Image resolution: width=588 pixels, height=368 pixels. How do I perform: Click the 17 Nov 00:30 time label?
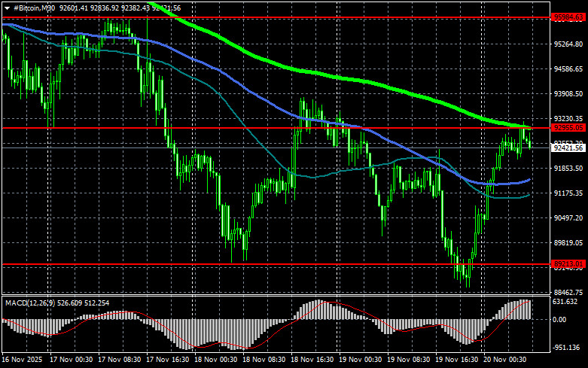(x=72, y=360)
